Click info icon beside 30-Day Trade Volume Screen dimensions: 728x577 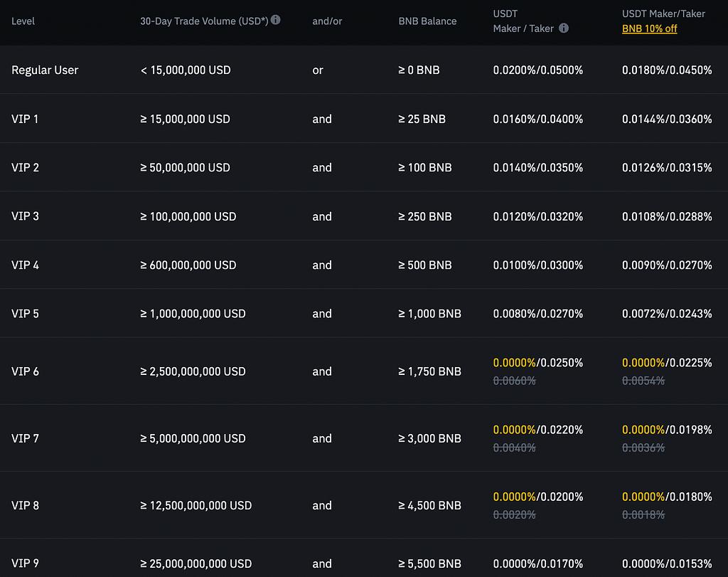[276, 20]
